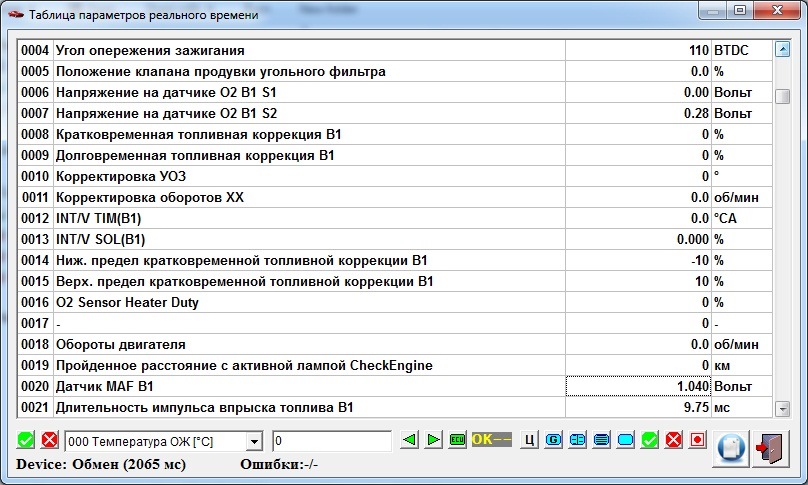Select row 'Напряжение на датчике O2 B1 S2'

pos(395,113)
